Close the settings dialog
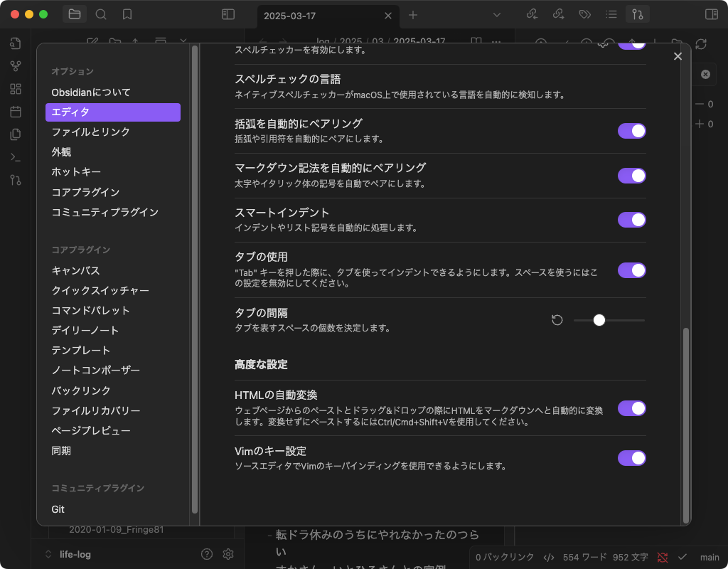 click(x=678, y=56)
